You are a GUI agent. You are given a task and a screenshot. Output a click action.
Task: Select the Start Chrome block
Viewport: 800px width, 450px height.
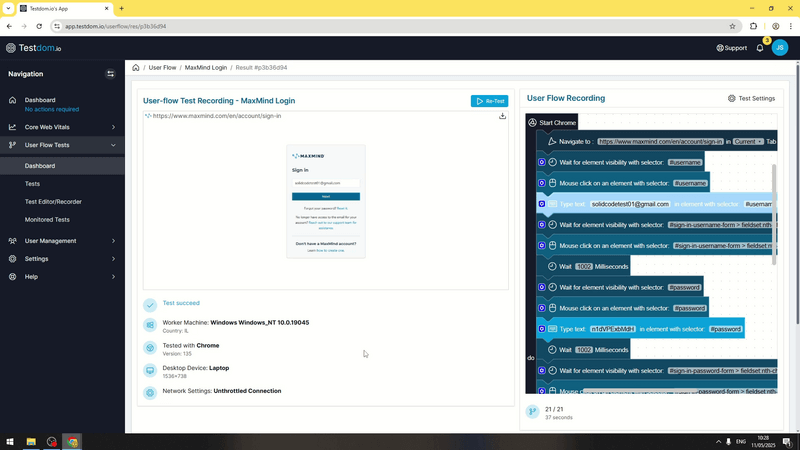(552, 122)
